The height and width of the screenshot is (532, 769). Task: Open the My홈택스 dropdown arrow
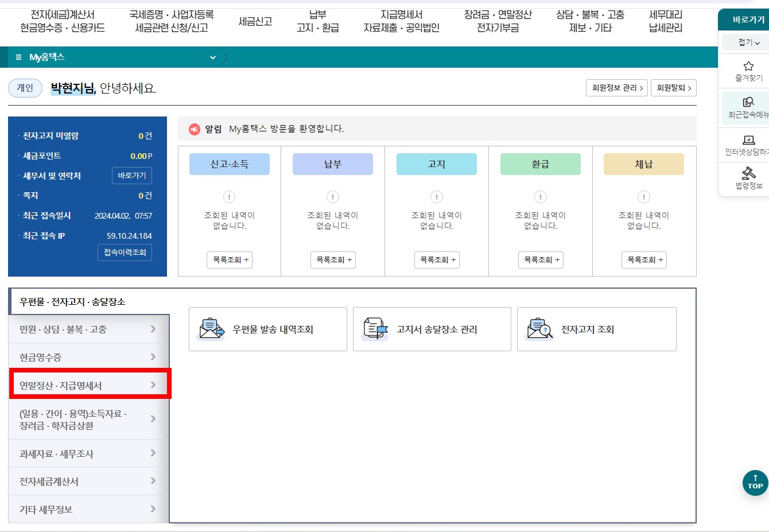pyautogui.click(x=212, y=57)
